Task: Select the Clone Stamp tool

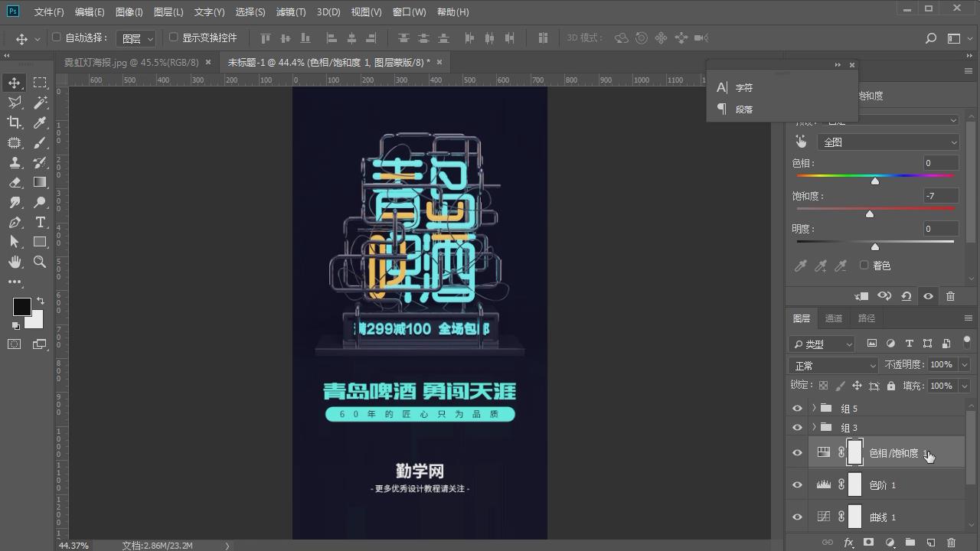Action: pos(15,162)
